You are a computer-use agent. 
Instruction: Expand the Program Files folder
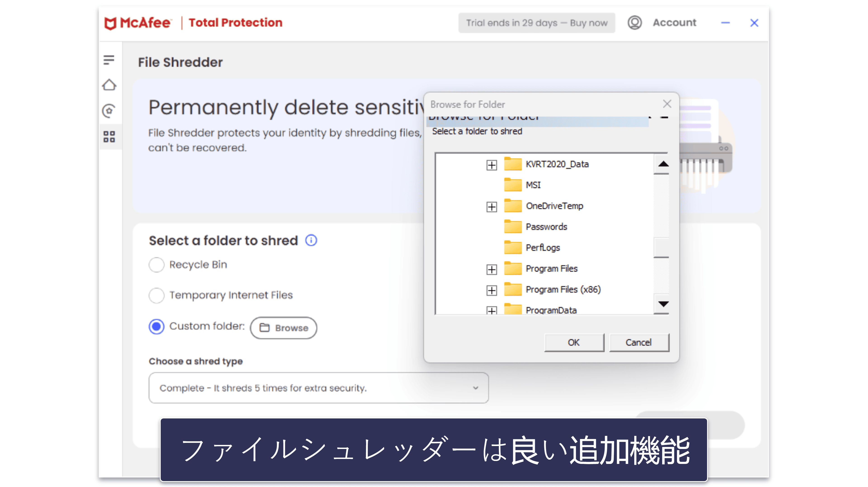492,269
